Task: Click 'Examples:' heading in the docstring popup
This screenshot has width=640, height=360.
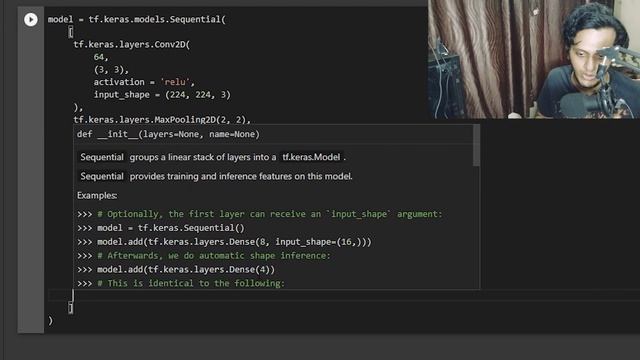Action: coord(97,196)
